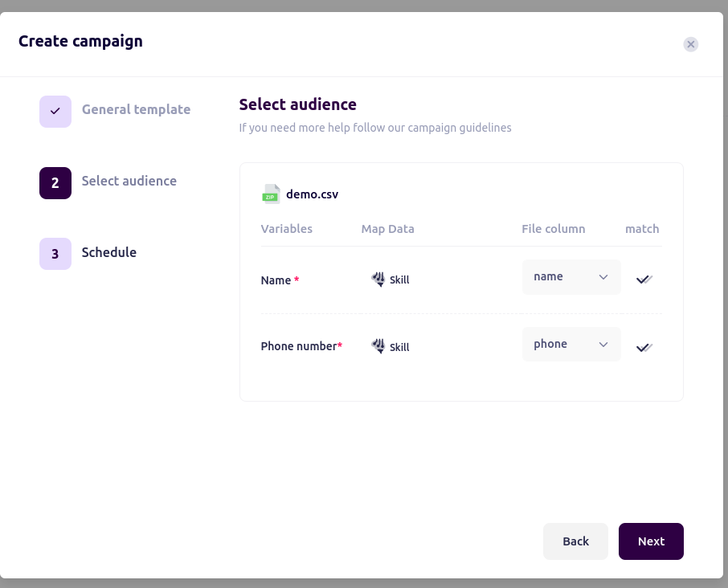This screenshot has height=588, width=728.
Task: Select the Select audience step label
Action: point(129,181)
